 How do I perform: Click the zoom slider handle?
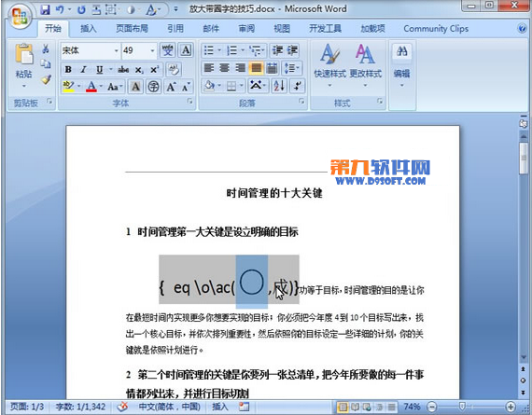pyautogui.click(x=462, y=406)
